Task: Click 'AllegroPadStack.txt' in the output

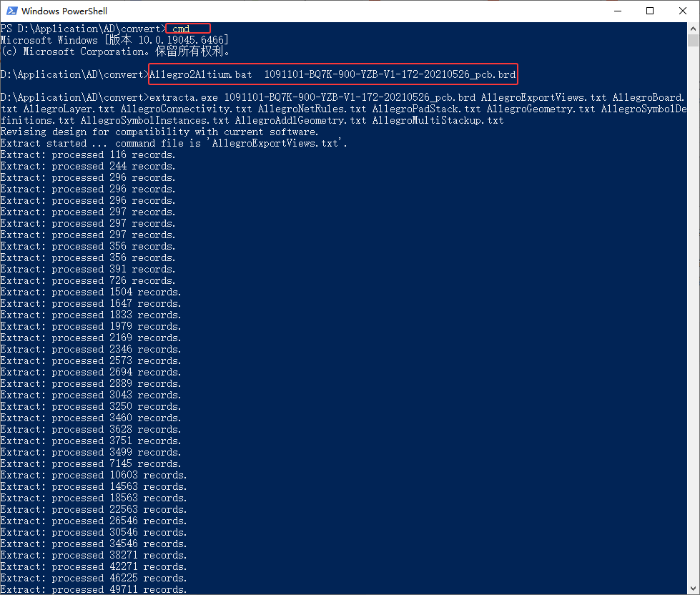Action: [426, 109]
